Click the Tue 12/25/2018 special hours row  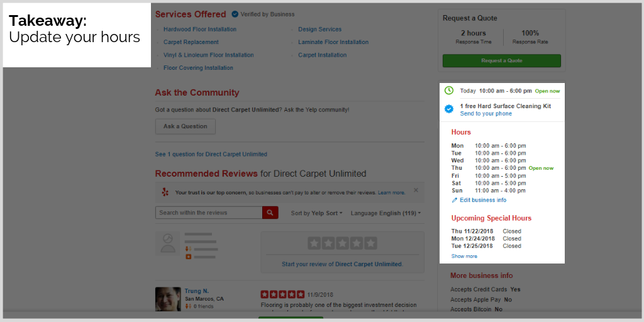pyautogui.click(x=486, y=246)
